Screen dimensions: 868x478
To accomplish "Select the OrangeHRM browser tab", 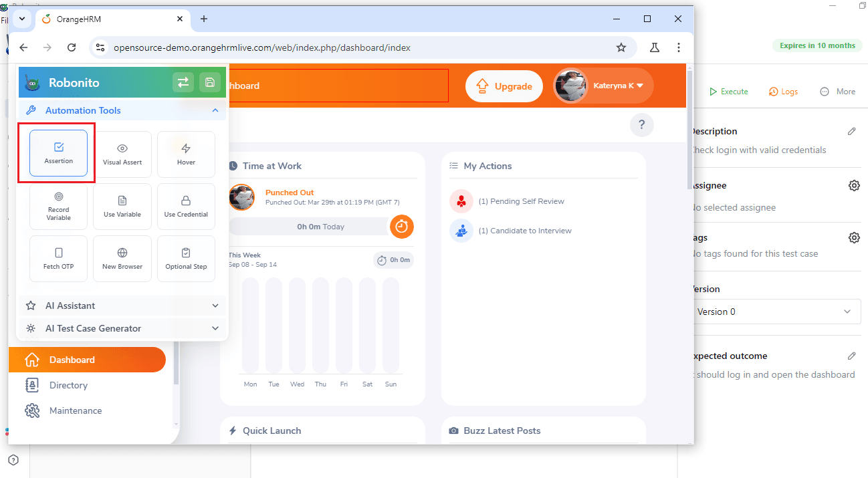I will point(114,19).
